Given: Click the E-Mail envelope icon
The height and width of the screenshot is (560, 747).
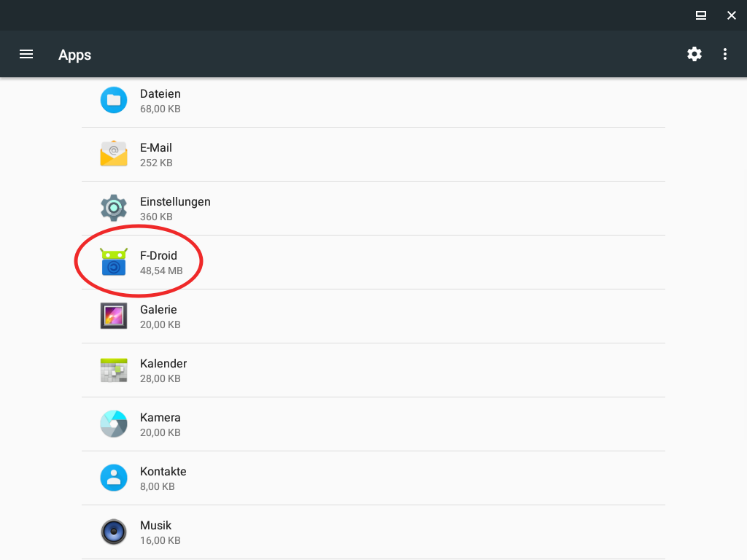Looking at the screenshot, I should point(114,154).
